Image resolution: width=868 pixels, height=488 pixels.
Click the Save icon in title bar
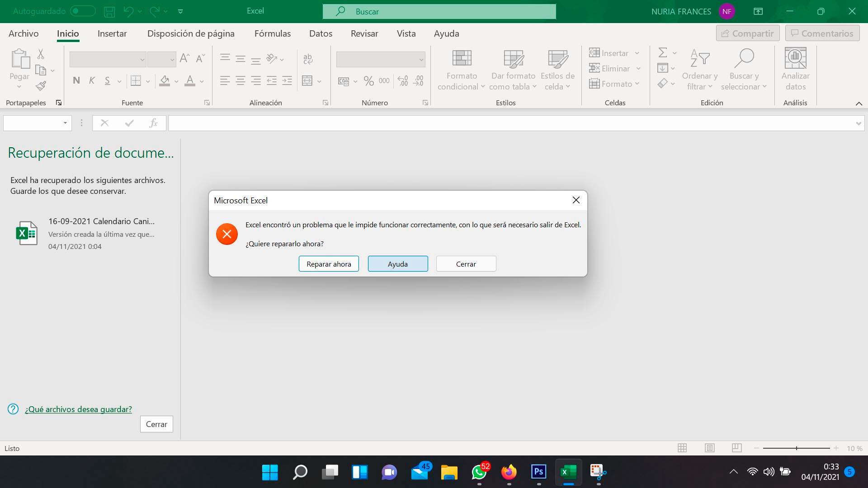(109, 12)
